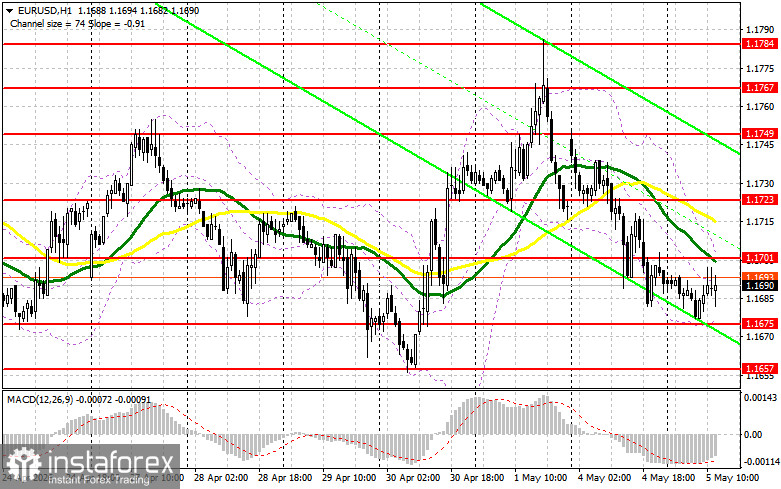Click the instaforex brand name text
Image resolution: width=781 pixels, height=489 pixels.
[x=110, y=462]
